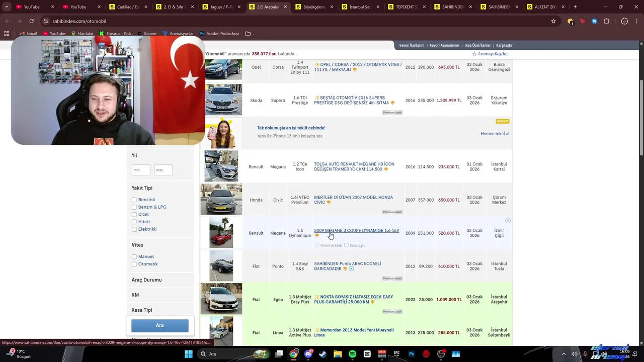Bookmark this page with star icon

(553, 21)
